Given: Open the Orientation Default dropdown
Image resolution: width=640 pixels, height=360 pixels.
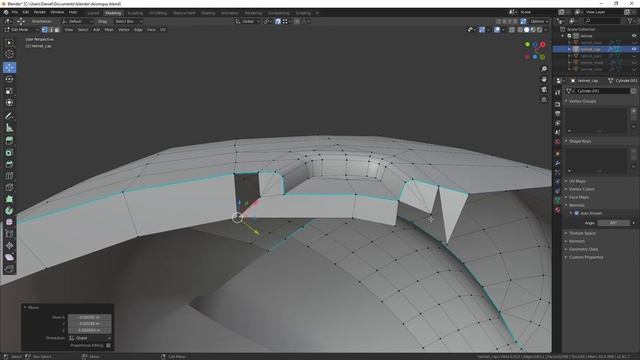Looking at the screenshot, I should (x=78, y=21).
